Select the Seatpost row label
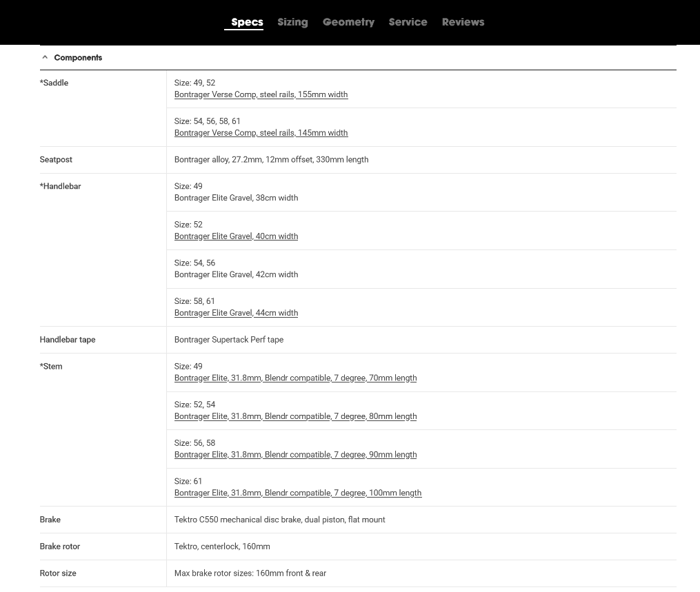 click(56, 159)
